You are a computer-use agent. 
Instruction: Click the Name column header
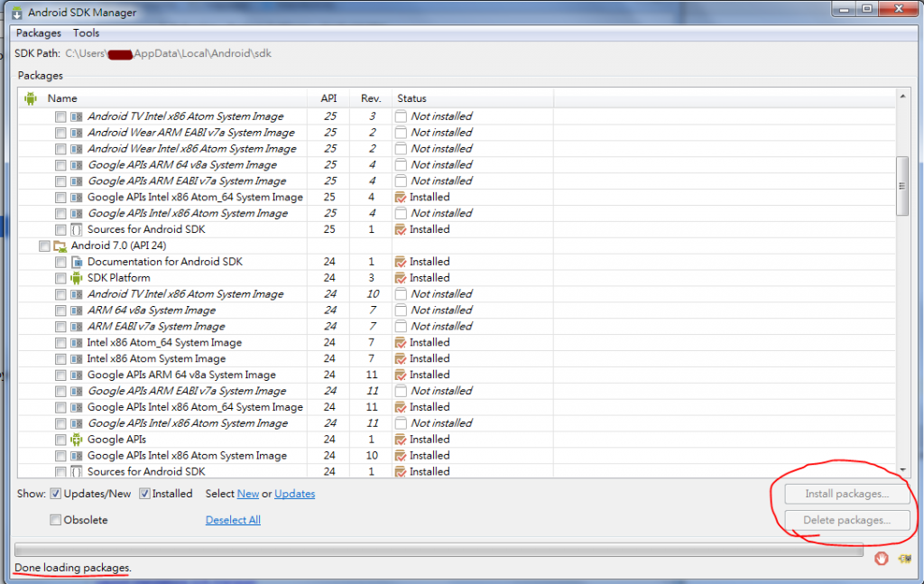(x=162, y=98)
